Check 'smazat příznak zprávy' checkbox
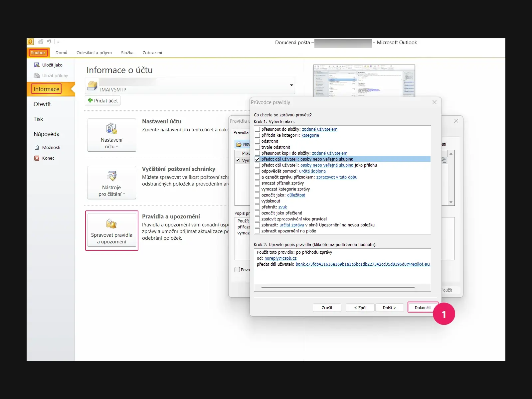The width and height of the screenshot is (532, 399). [257, 183]
